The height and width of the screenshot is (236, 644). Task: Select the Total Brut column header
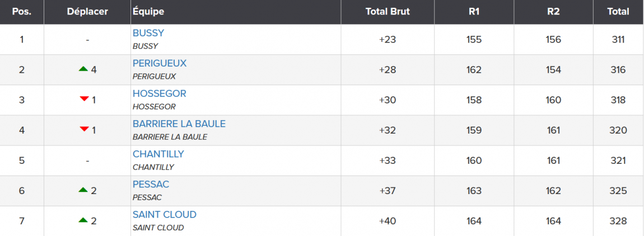coord(388,12)
